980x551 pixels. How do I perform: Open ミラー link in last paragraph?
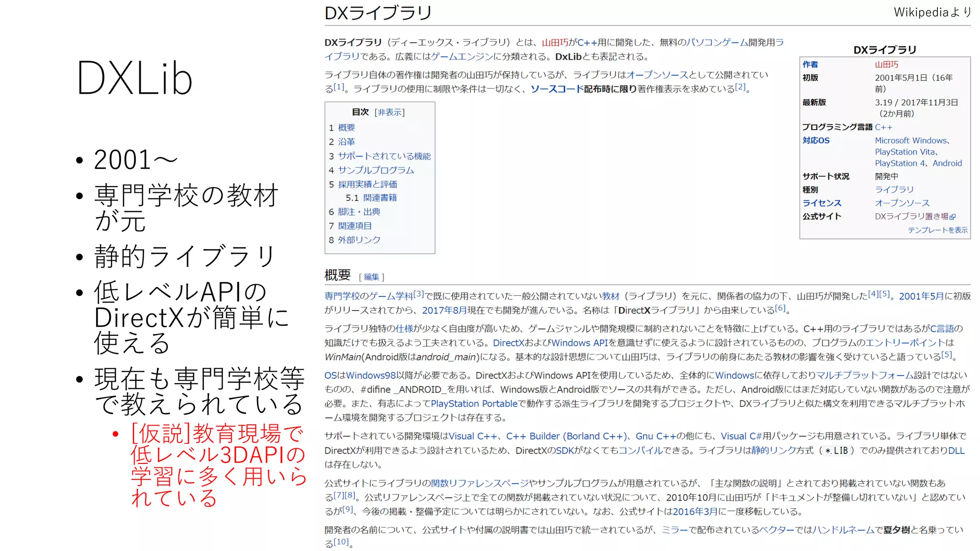pyautogui.click(x=675, y=530)
